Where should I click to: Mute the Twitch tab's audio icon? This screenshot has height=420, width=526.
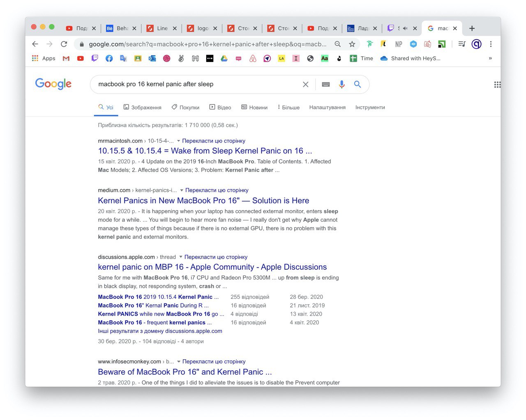pyautogui.click(x=405, y=28)
